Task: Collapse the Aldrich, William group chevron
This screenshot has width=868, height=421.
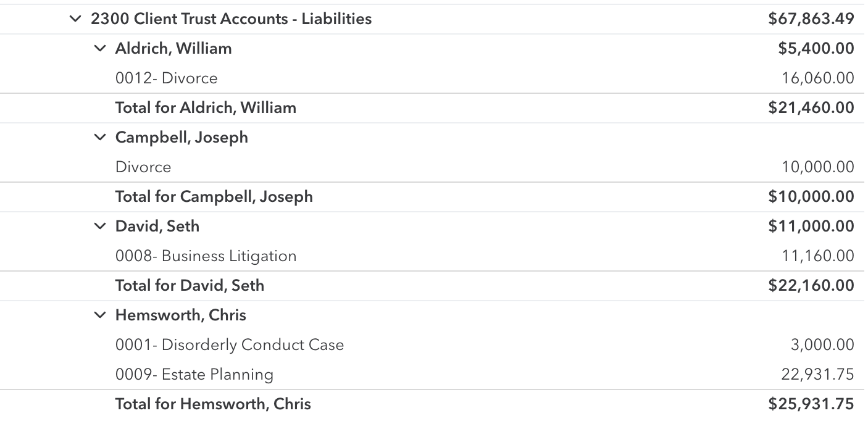Action: point(100,49)
